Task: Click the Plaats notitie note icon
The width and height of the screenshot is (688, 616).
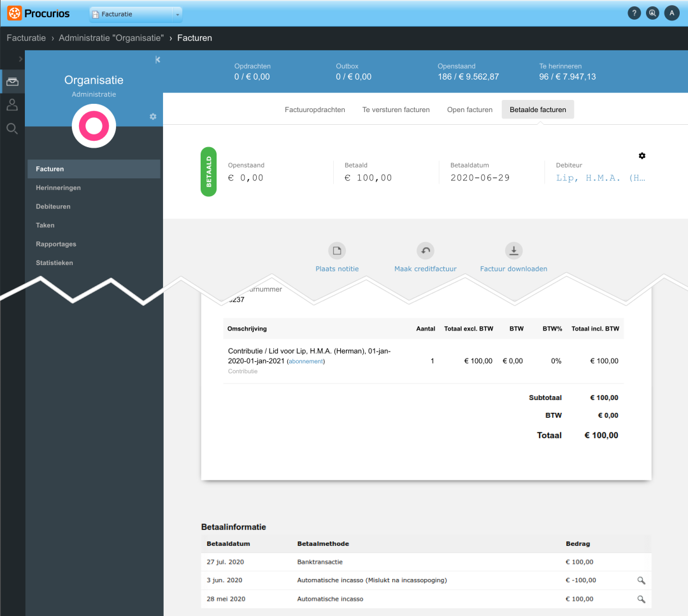Action: tap(337, 251)
